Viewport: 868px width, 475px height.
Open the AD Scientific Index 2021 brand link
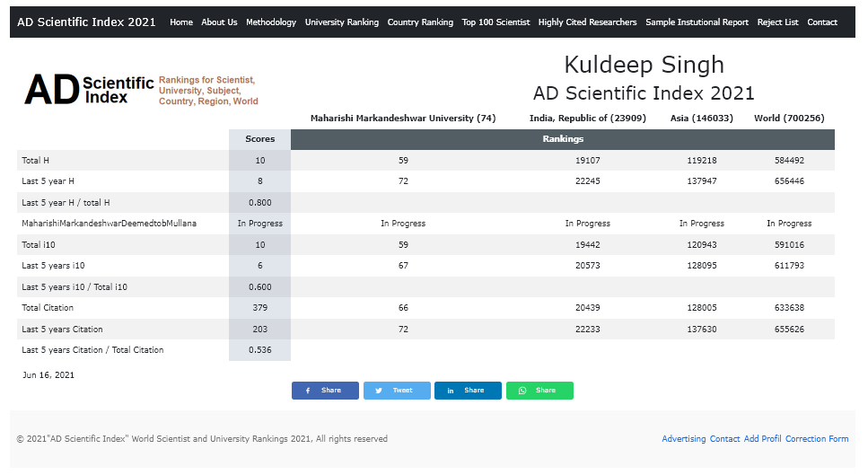point(86,22)
